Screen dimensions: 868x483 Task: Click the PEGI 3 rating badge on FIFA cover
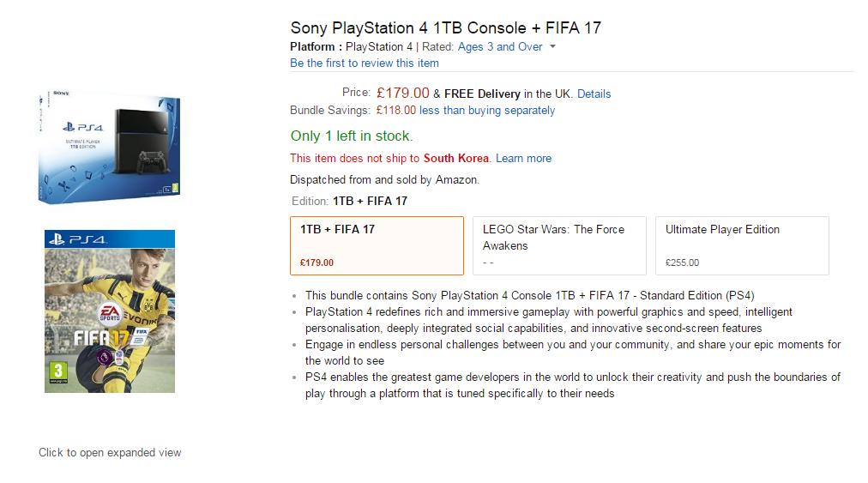[57, 370]
